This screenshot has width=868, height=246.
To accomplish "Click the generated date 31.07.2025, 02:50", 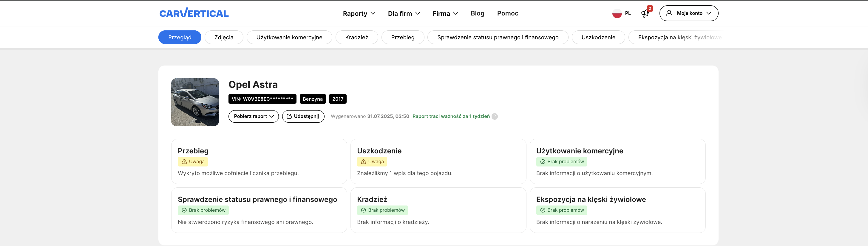I will point(388,116).
